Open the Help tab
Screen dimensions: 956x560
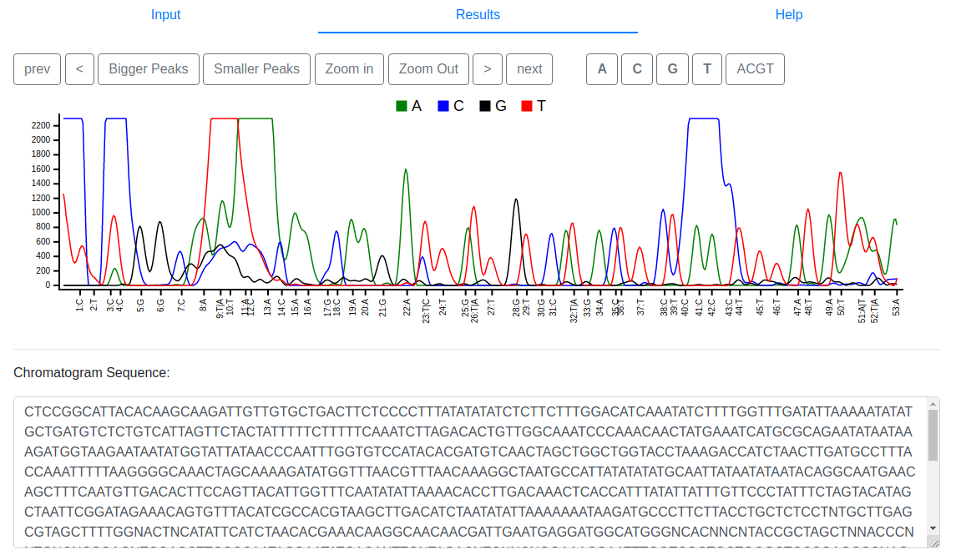coord(788,15)
